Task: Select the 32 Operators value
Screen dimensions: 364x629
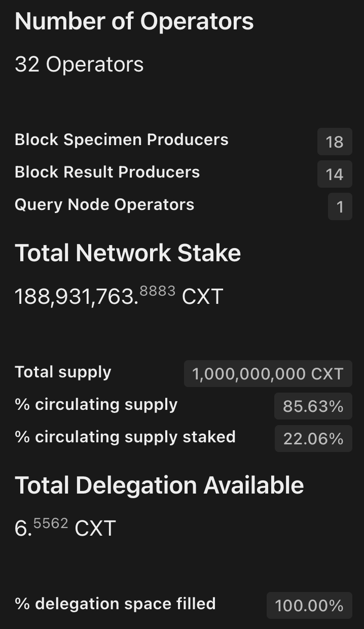Action: pyautogui.click(x=80, y=65)
